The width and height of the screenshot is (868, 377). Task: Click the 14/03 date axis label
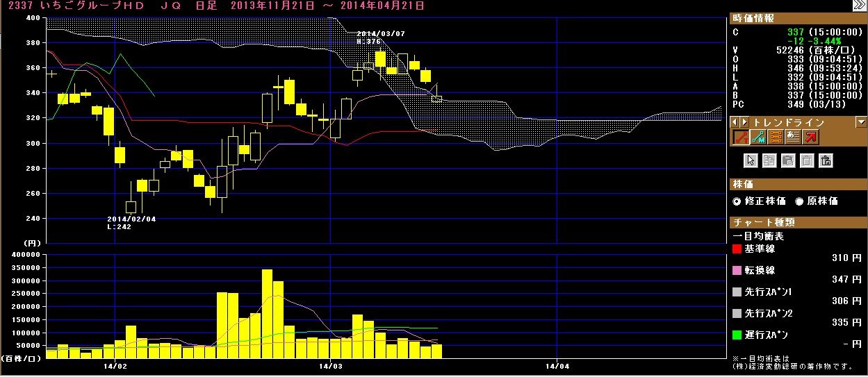330,365
